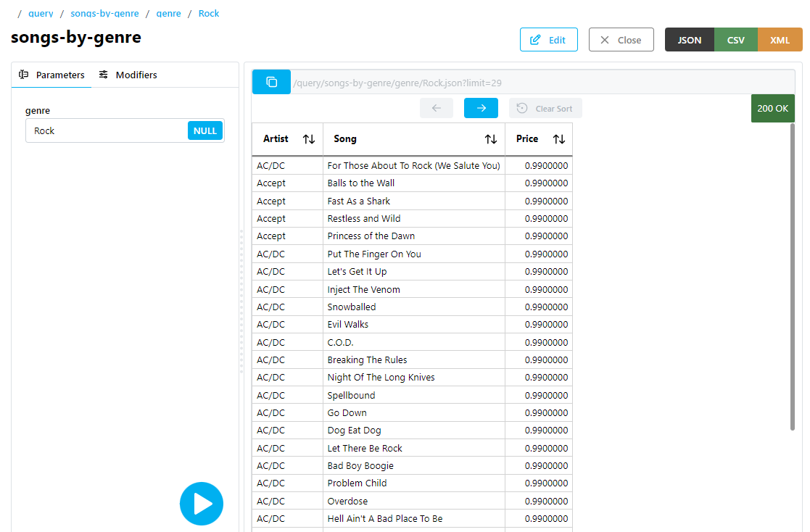Copy the query URL with the copy icon
Image resolution: width=810 pixels, height=532 pixels.
pos(271,82)
